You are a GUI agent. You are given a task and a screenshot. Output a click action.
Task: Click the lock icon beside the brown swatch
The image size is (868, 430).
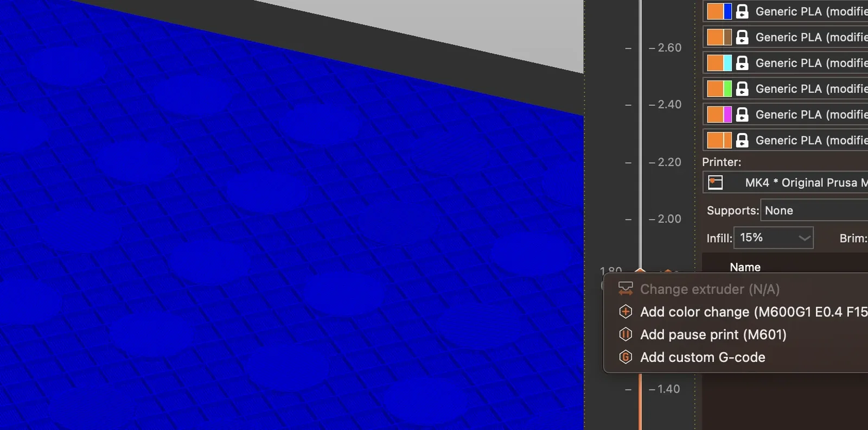(x=742, y=37)
